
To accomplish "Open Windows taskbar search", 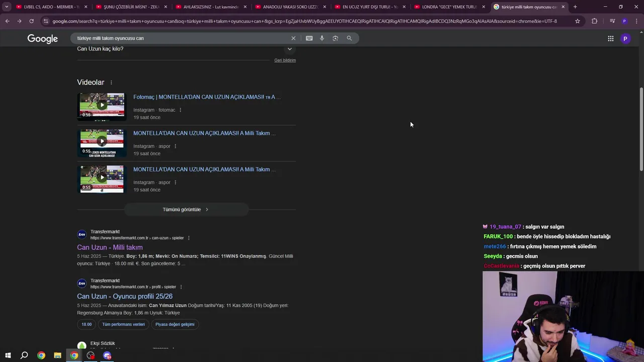I will [24, 355].
